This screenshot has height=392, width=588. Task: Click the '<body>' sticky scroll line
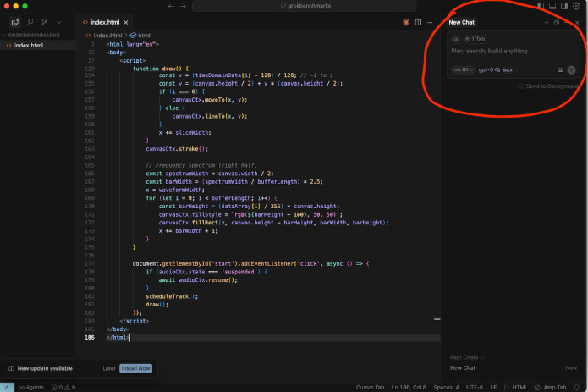[x=116, y=52]
